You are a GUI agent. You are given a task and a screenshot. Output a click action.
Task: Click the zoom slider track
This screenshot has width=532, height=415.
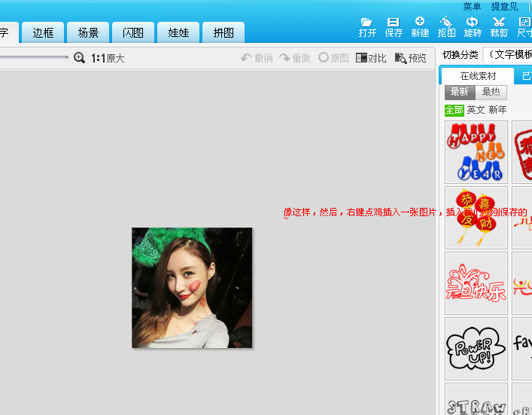click(34, 57)
